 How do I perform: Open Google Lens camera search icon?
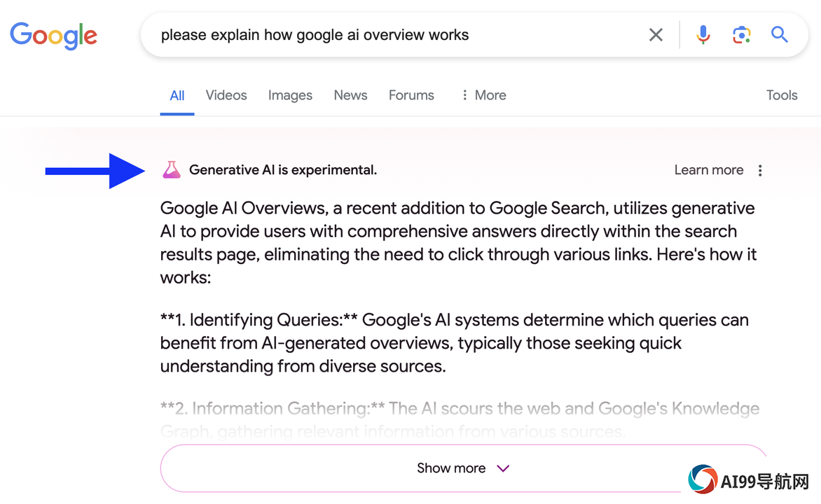[741, 35]
